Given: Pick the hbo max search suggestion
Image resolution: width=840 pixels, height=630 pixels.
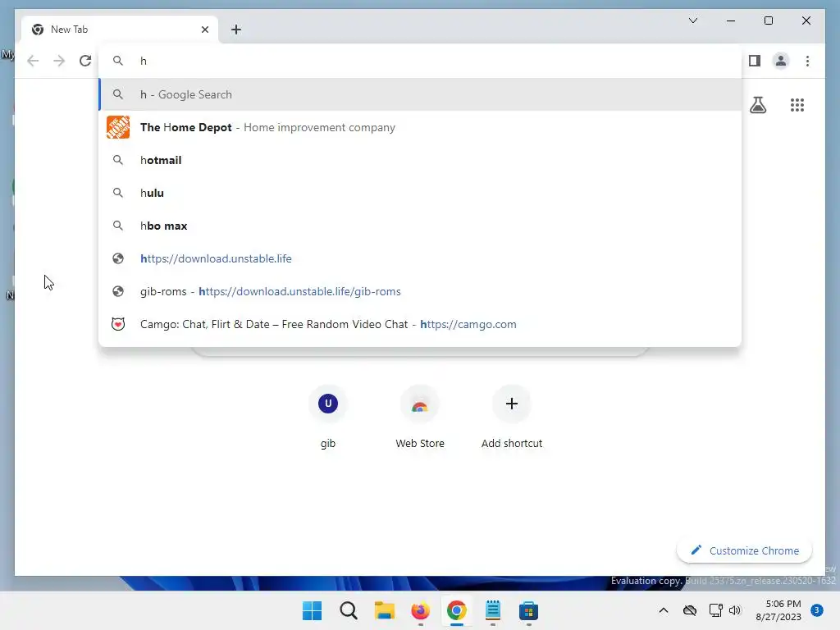Looking at the screenshot, I should [x=420, y=226].
